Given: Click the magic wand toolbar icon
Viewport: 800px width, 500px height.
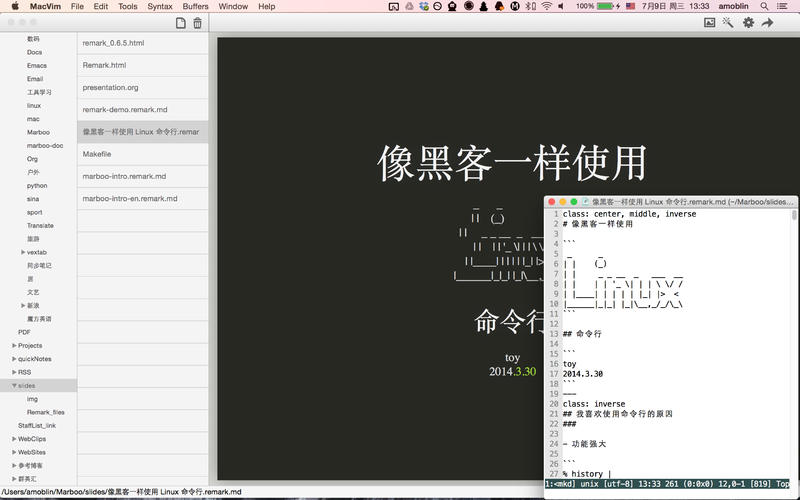Looking at the screenshot, I should pos(728,22).
